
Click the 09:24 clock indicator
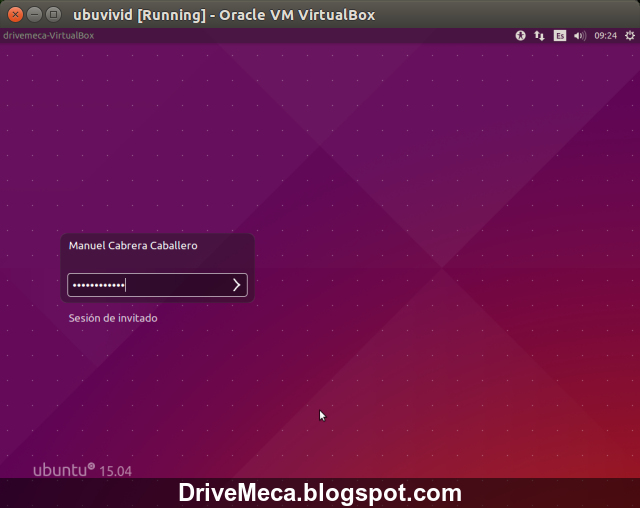(x=605, y=36)
